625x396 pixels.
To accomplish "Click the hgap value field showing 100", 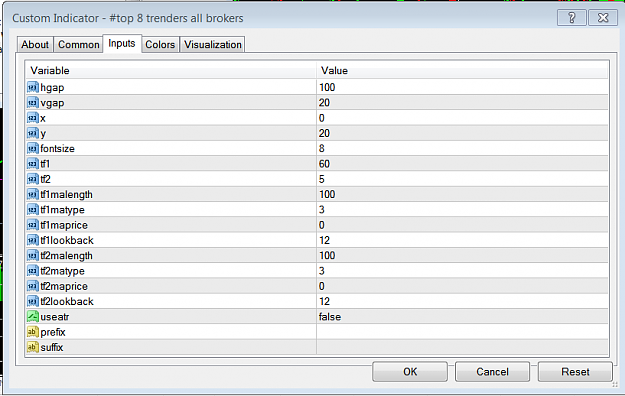I will pos(462,87).
